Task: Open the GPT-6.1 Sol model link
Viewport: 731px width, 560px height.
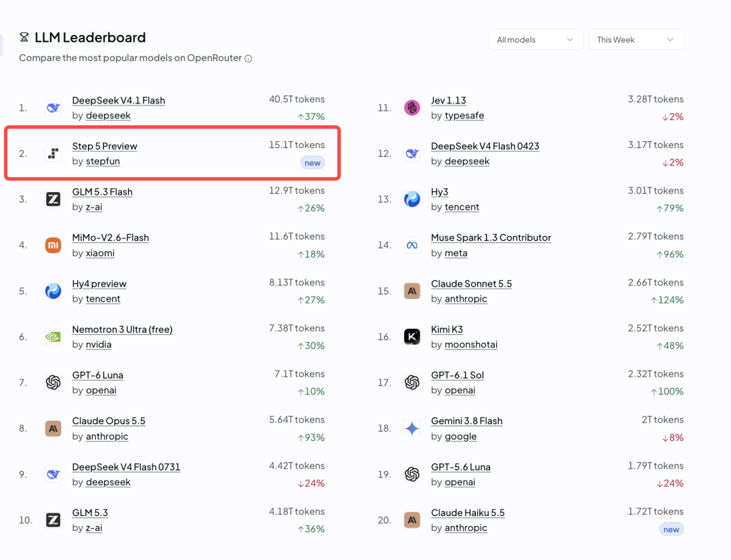Action: tap(458, 375)
